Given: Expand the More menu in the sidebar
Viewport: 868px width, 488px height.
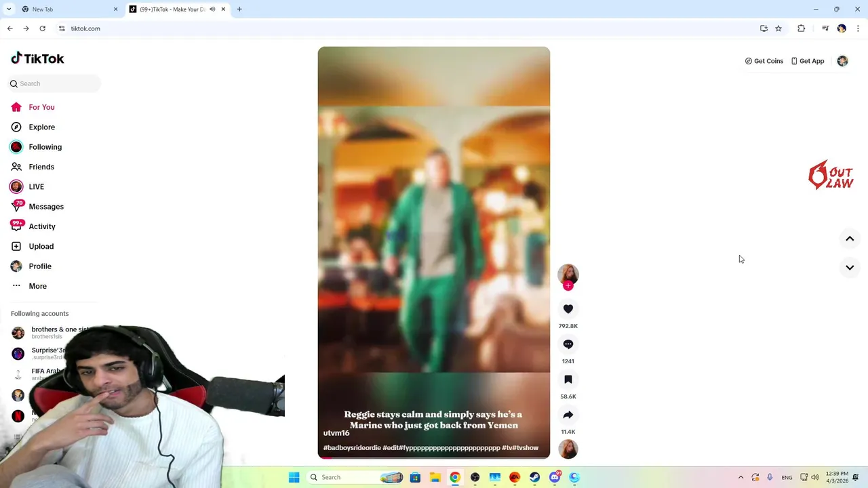Looking at the screenshot, I should pyautogui.click(x=29, y=286).
